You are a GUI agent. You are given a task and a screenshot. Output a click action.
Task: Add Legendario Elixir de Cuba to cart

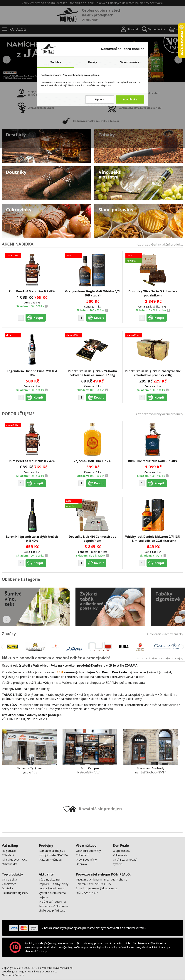click(x=36, y=398)
